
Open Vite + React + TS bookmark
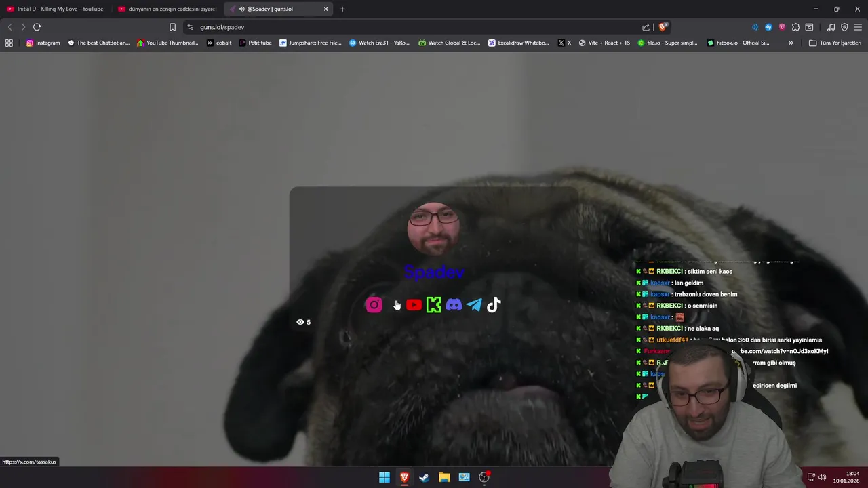(604, 43)
